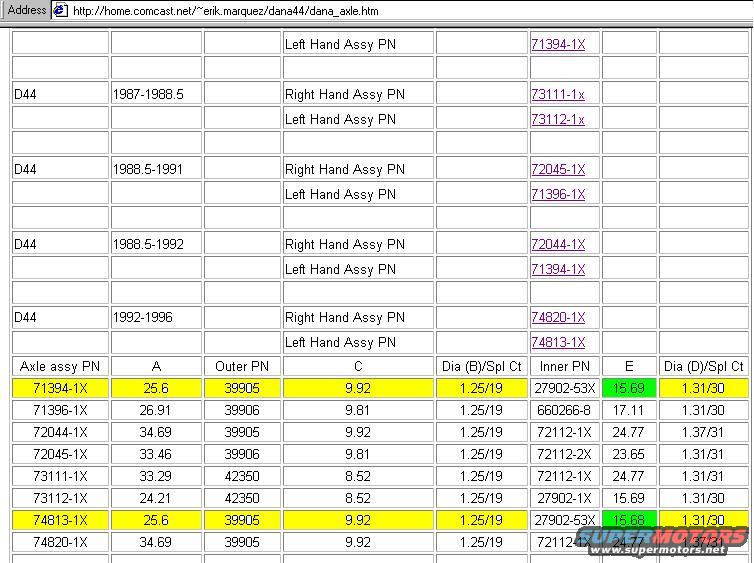Select the 'Outer PN' column header cell

(x=242, y=367)
